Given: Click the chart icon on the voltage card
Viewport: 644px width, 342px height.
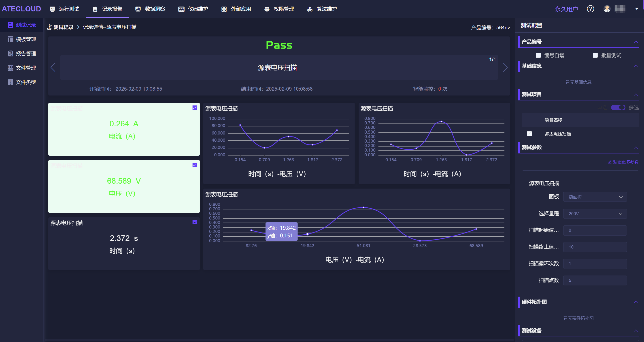Looking at the screenshot, I should [x=195, y=165].
